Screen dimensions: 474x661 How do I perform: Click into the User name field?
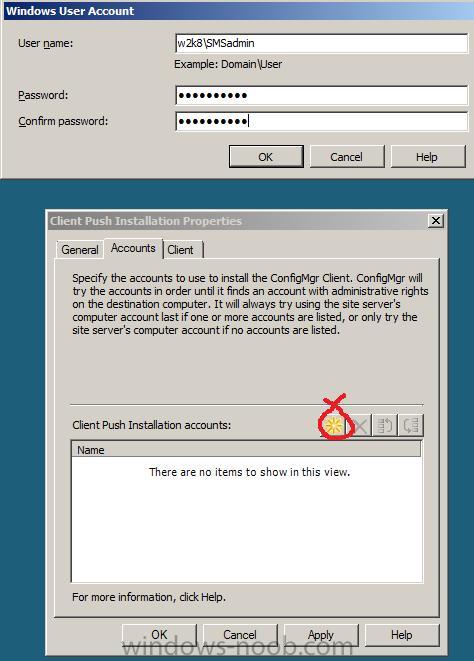(322, 43)
